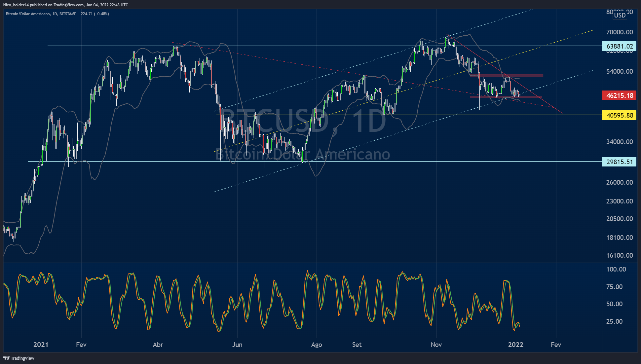This screenshot has height=364, width=641.
Task: Click the Fev label after 2022
Action: [556, 345]
